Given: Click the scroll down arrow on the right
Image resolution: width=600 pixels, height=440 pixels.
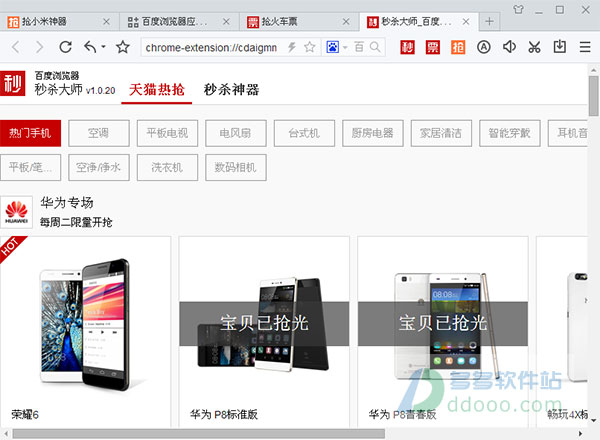Looking at the screenshot, I should [593, 420].
